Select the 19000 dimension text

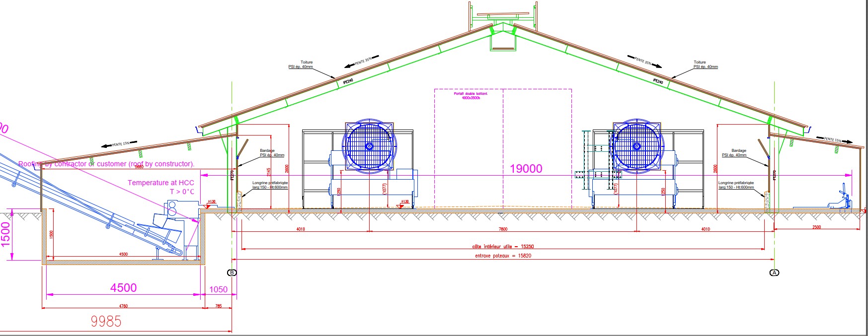tap(526, 169)
